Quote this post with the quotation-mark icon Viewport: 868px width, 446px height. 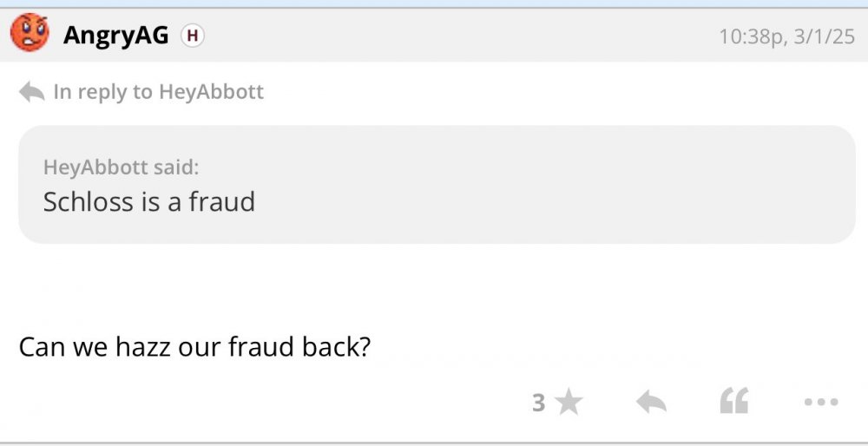point(733,402)
